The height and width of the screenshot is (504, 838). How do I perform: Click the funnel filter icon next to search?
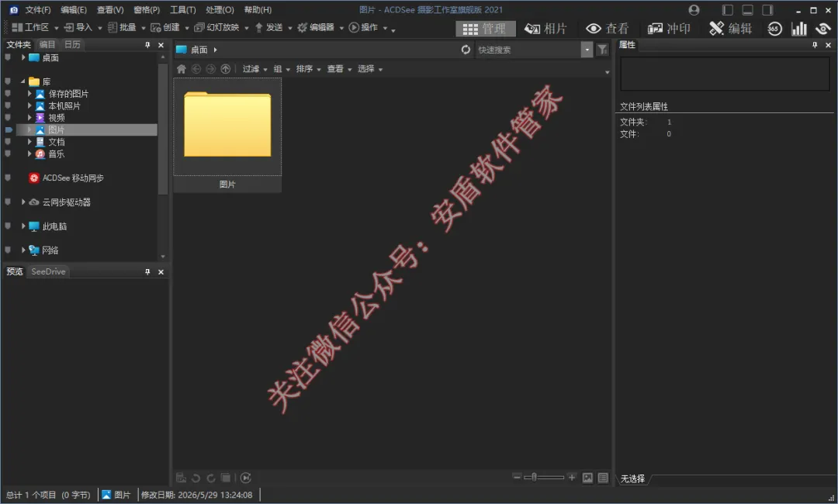pyautogui.click(x=602, y=50)
